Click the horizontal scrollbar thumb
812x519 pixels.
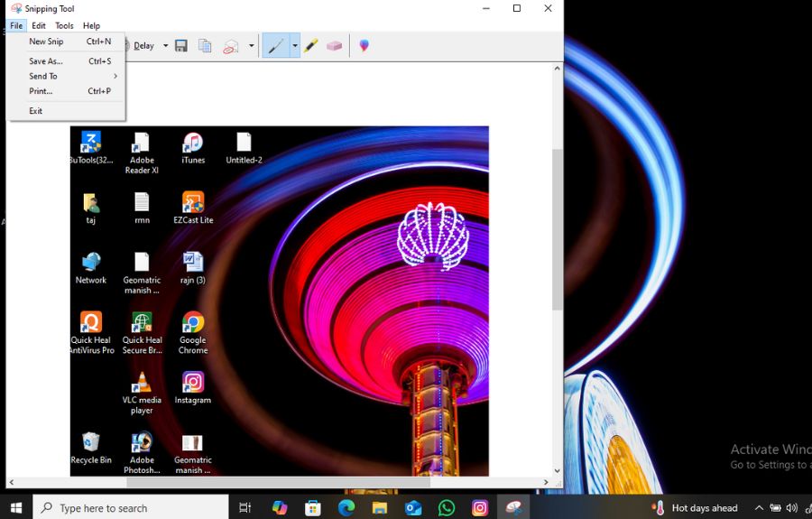tap(278, 482)
